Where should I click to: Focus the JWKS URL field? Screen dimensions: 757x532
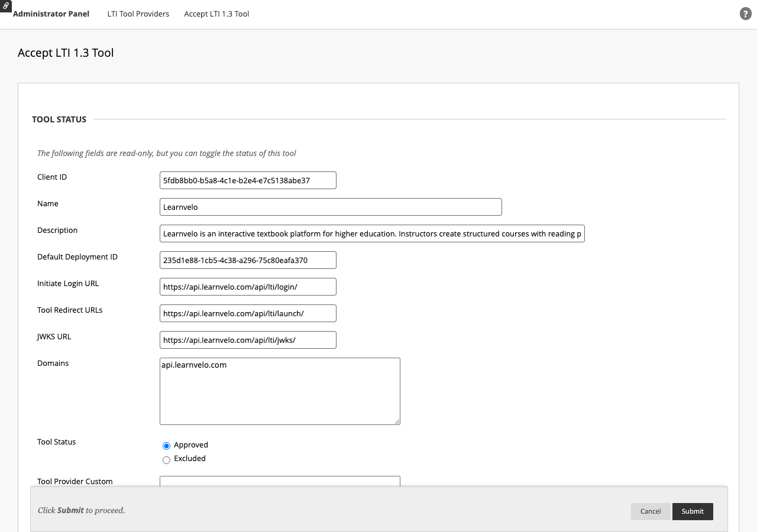[247, 340]
